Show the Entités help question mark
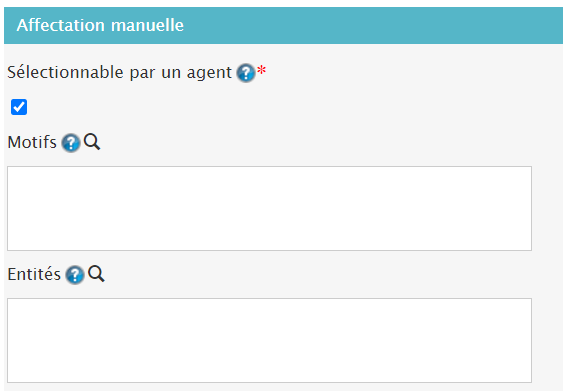 [75, 275]
